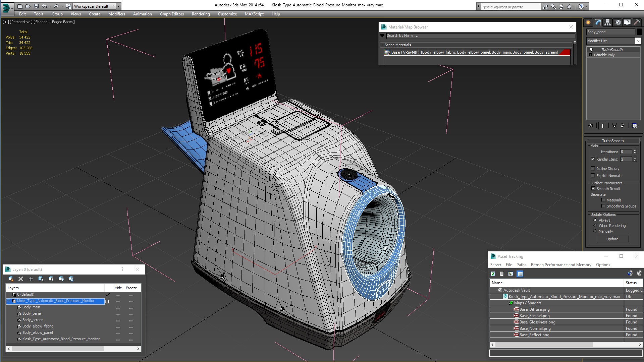Click the Freeze column header
The height and width of the screenshot is (362, 644).
(131, 288)
